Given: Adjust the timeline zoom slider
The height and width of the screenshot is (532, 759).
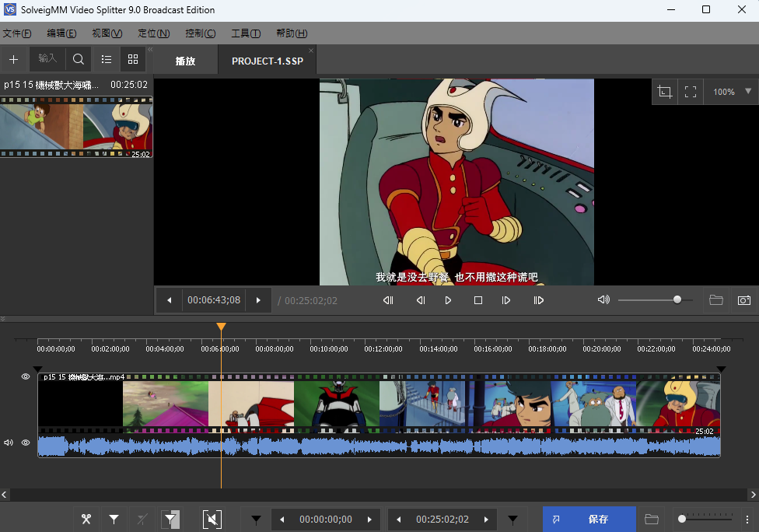Looking at the screenshot, I should click(707, 519).
